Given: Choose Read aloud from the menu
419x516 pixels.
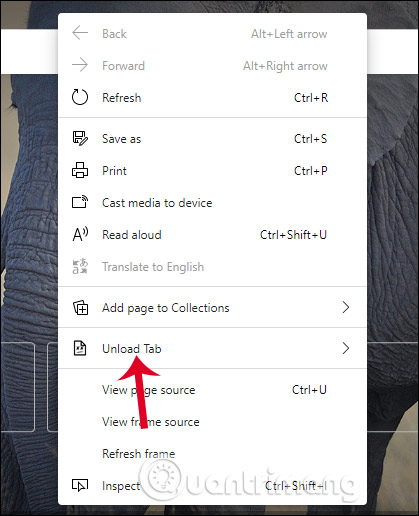Looking at the screenshot, I should click(213, 235).
